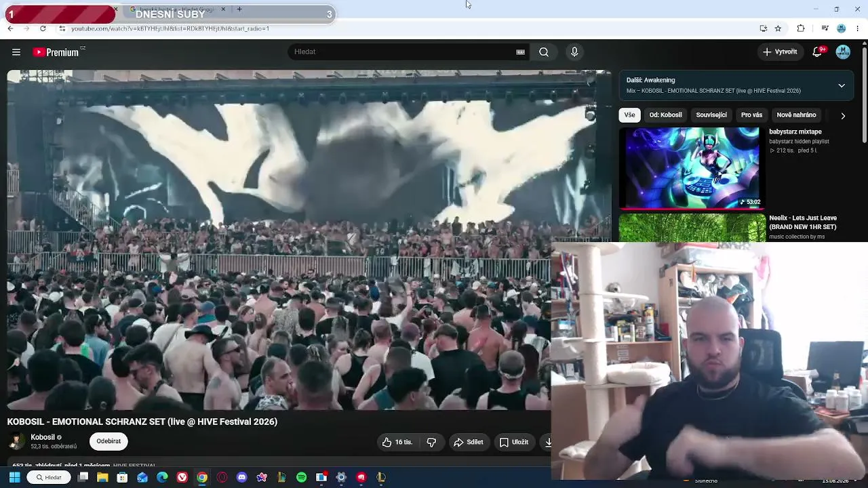Image resolution: width=868 pixels, height=488 pixels.
Task: Click the Windows taskbar 'Hledat' search box
Action: click(x=50, y=477)
